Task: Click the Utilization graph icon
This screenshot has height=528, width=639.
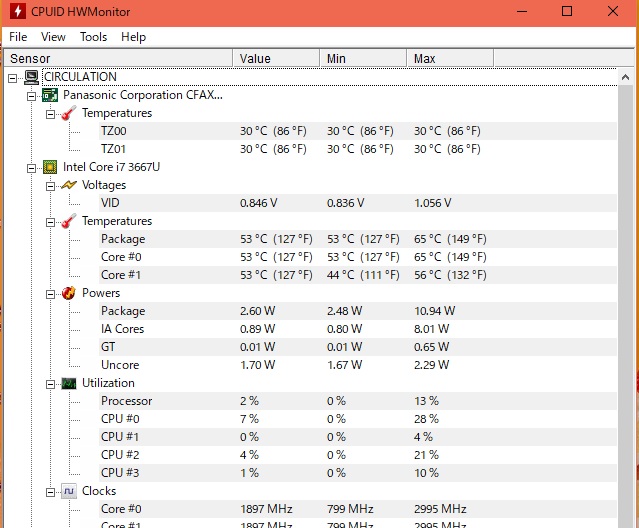Action: (69, 383)
